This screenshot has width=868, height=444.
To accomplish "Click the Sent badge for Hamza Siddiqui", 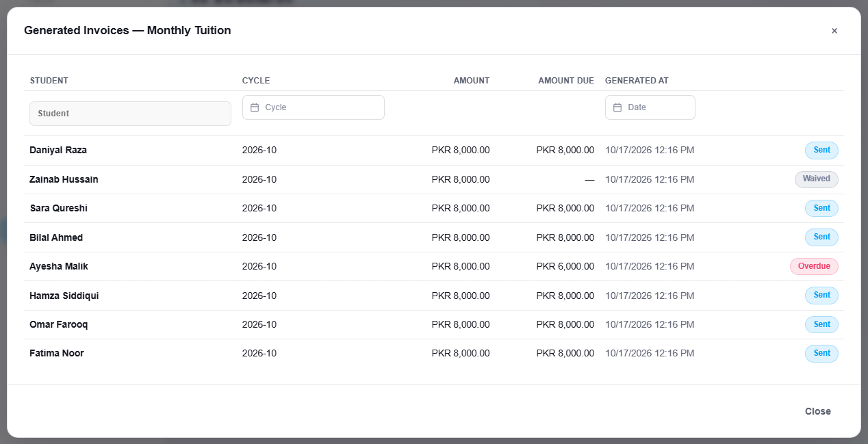I will pos(821,296).
